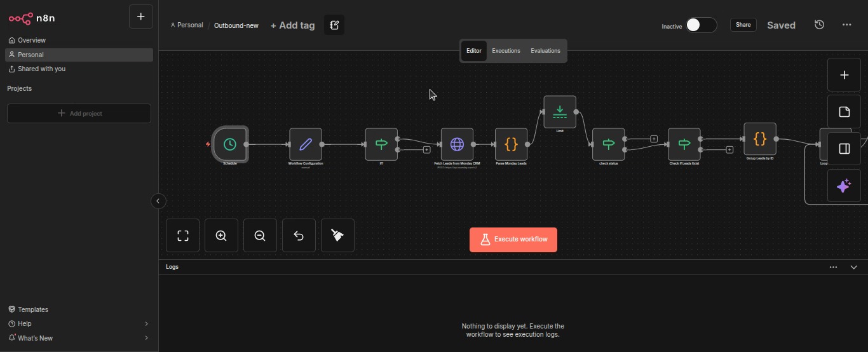Viewport: 868px width, 352px height.
Task: Add node on check status true output plus
Action: (654, 139)
